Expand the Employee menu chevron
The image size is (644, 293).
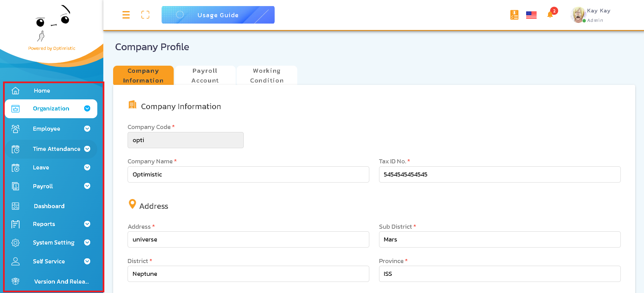(87, 129)
